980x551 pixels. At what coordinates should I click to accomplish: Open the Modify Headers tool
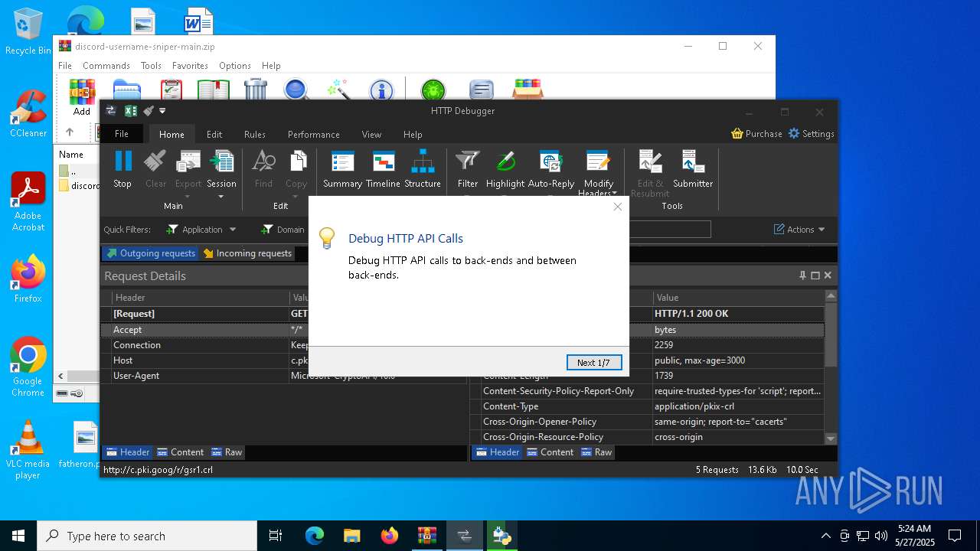[x=598, y=173]
